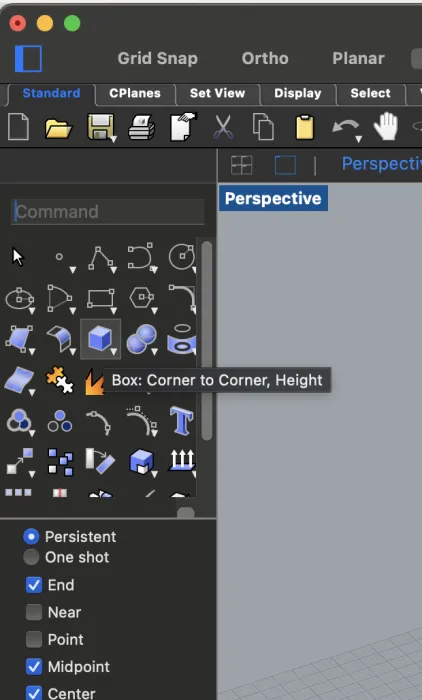Select the Polygon hexagon tool
Viewport: 422px width, 700px height.
click(142, 297)
